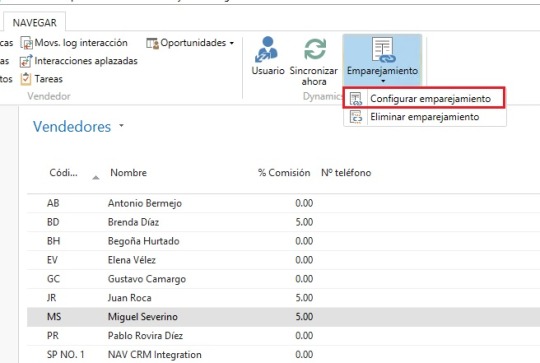Select the Tareas ribbon label
540x363 pixels.
(x=49, y=79)
